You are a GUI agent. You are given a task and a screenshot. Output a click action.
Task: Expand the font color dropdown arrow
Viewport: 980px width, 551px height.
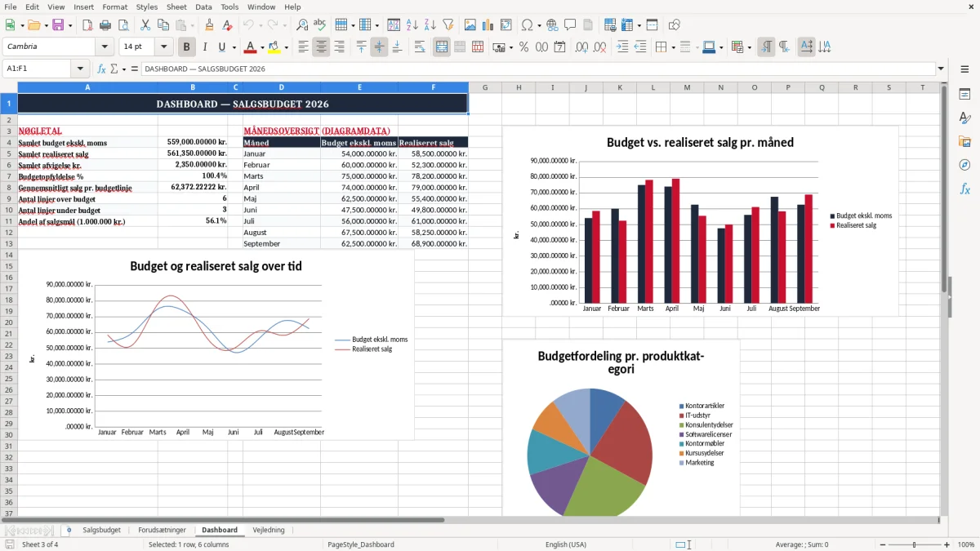pos(262,47)
